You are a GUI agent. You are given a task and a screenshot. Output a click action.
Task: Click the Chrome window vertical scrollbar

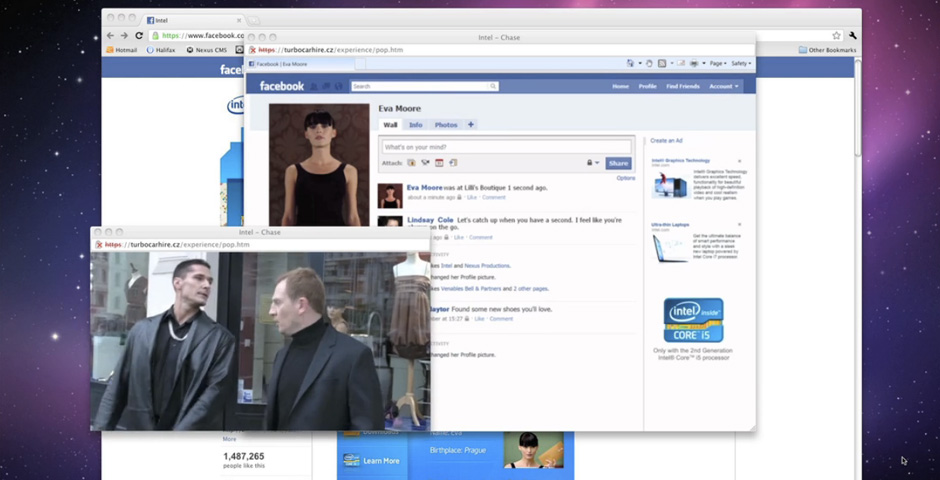click(x=858, y=108)
